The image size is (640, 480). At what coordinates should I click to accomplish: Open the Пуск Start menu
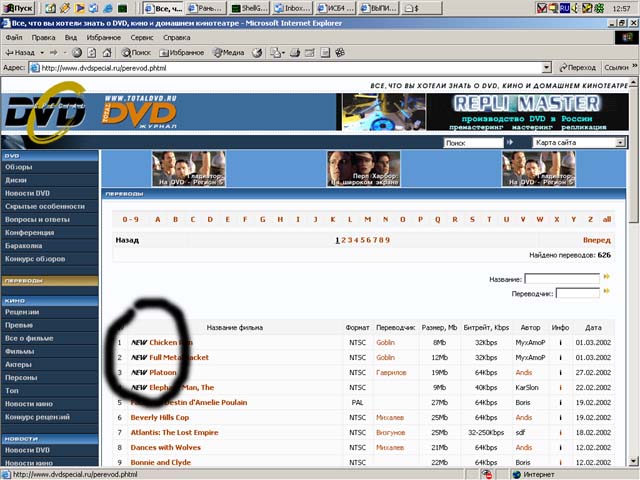coord(18,8)
